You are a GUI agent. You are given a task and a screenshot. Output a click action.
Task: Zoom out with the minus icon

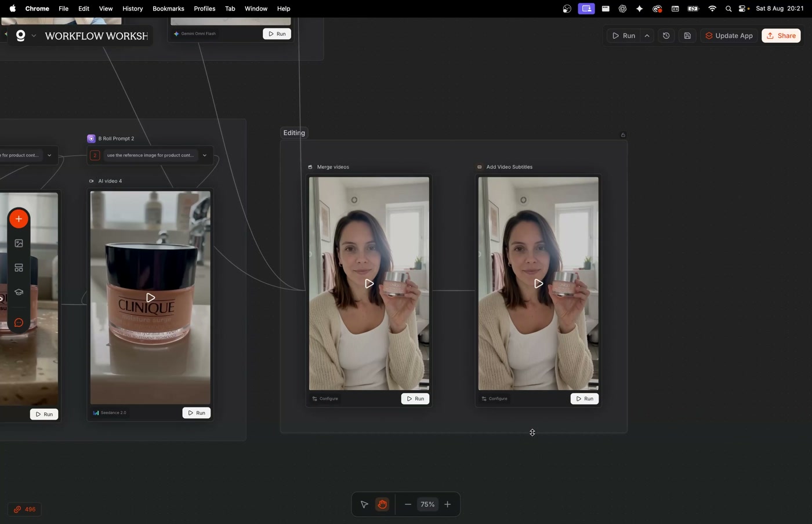[x=408, y=504]
